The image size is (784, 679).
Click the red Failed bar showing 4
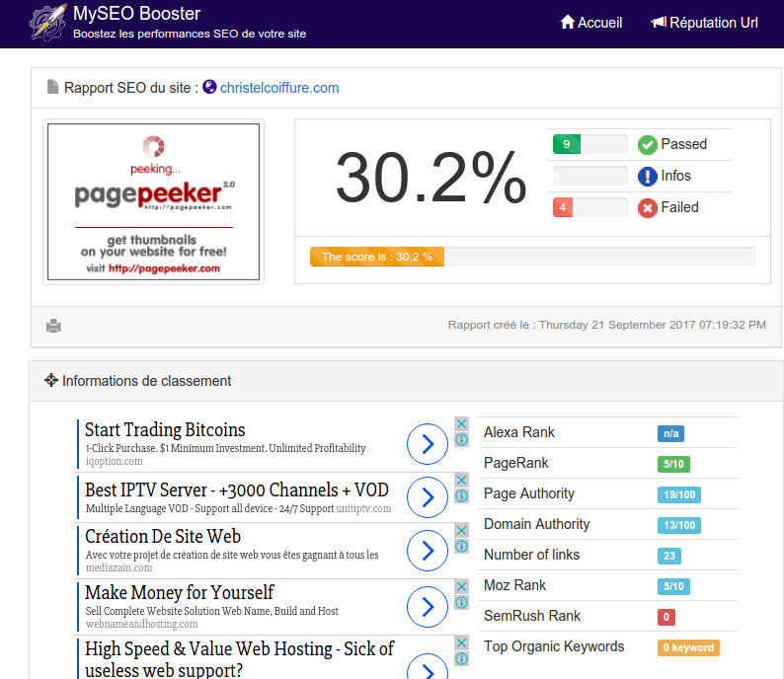click(x=563, y=207)
